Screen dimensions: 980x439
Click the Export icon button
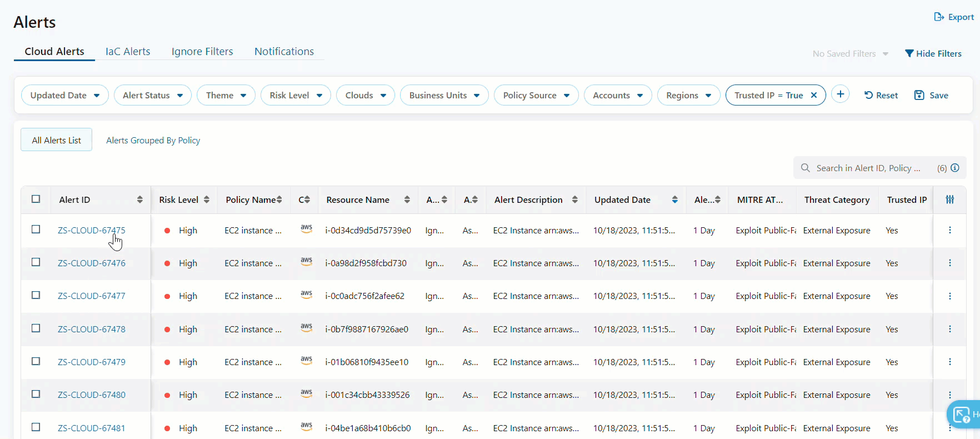coord(954,17)
